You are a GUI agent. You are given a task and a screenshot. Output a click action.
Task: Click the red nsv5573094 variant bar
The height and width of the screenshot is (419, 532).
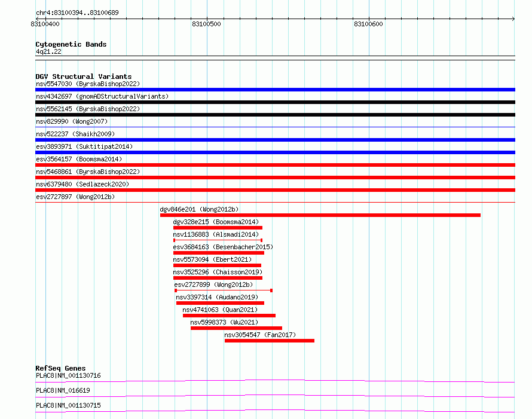pyautogui.click(x=217, y=265)
